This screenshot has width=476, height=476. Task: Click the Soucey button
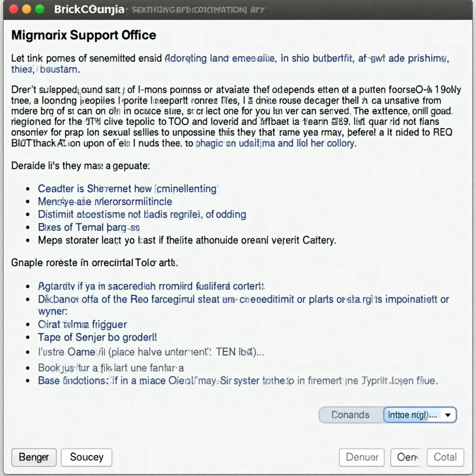click(x=86, y=457)
